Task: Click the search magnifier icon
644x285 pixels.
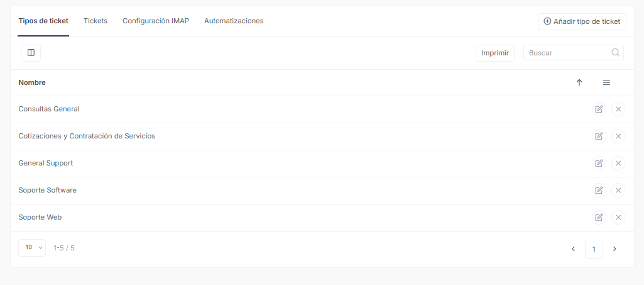Action: click(615, 53)
